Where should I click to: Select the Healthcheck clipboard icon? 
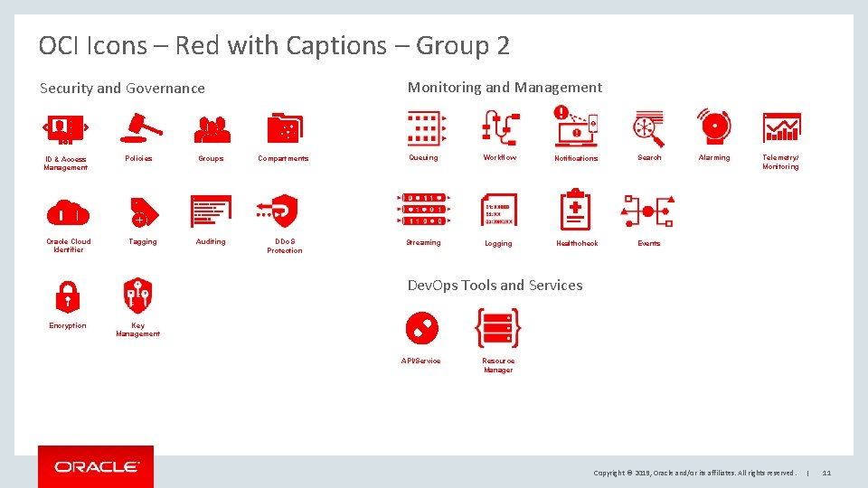(575, 210)
